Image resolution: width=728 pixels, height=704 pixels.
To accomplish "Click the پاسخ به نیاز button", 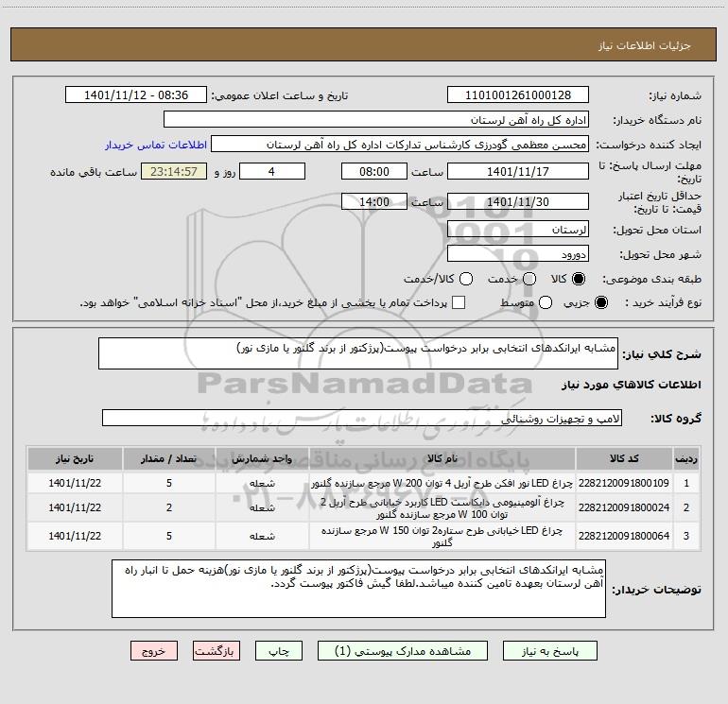I will (550, 651).
